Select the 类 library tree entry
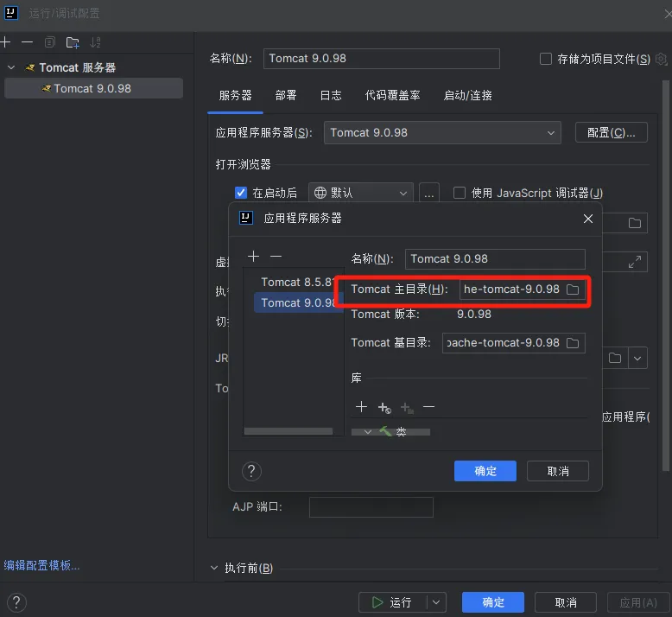 coord(401,432)
